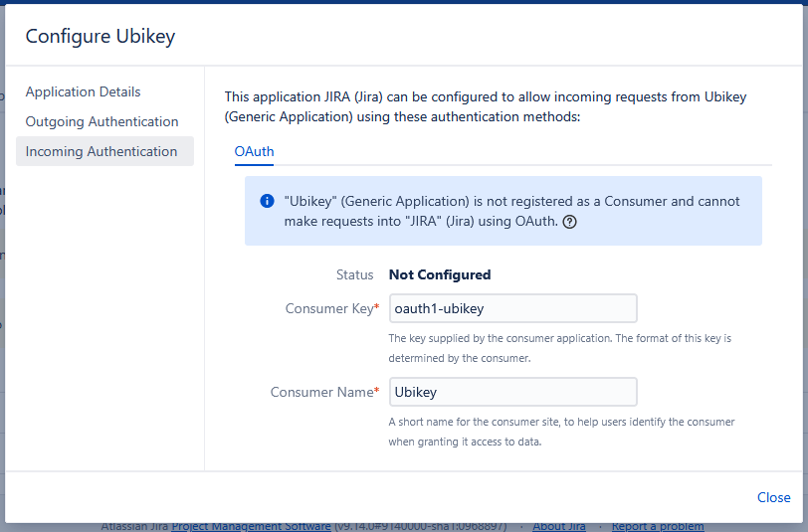Focus the Consumer Name input field
The width and height of the screenshot is (808, 532).
tap(513, 392)
